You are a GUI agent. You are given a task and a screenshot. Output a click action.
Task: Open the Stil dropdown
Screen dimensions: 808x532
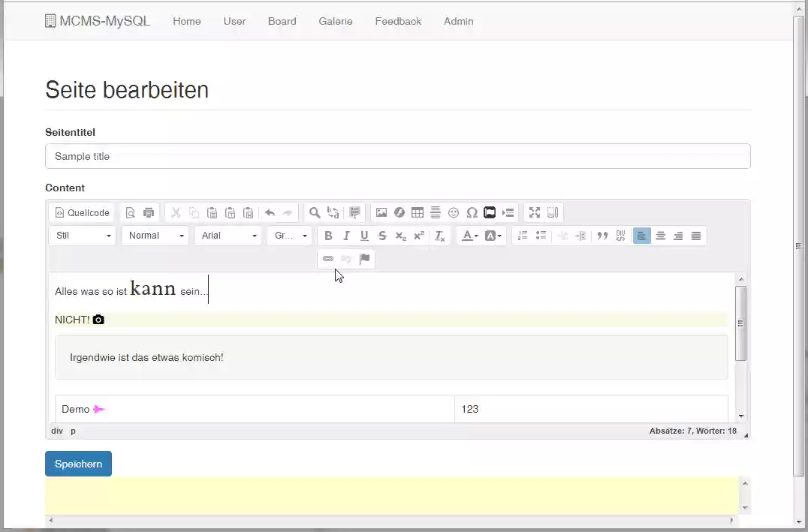tap(82, 236)
